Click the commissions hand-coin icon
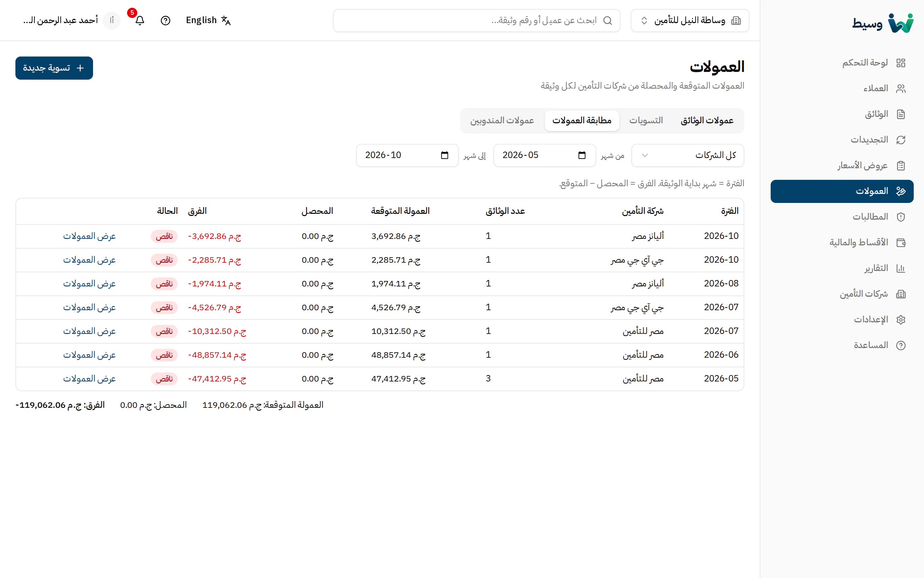The height and width of the screenshot is (578, 924). coord(901,191)
